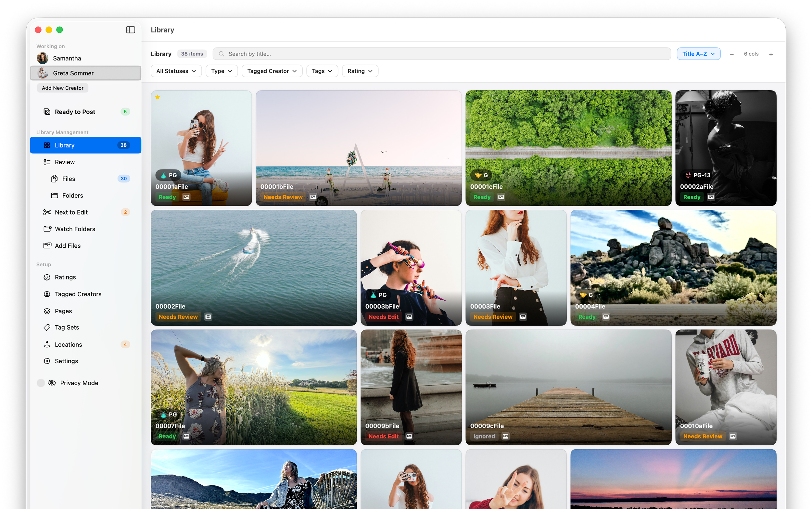Click the Files document icon
The height and width of the screenshot is (509, 812).
(x=54, y=179)
